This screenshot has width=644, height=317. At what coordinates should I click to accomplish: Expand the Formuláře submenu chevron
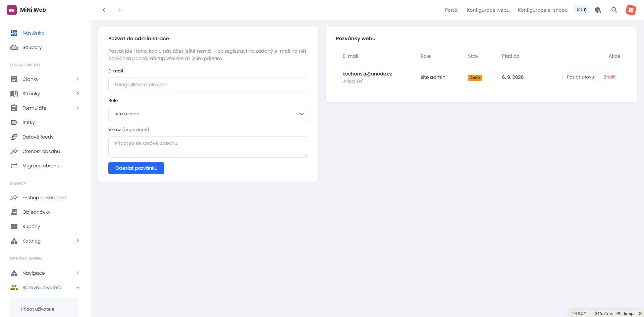pos(77,108)
